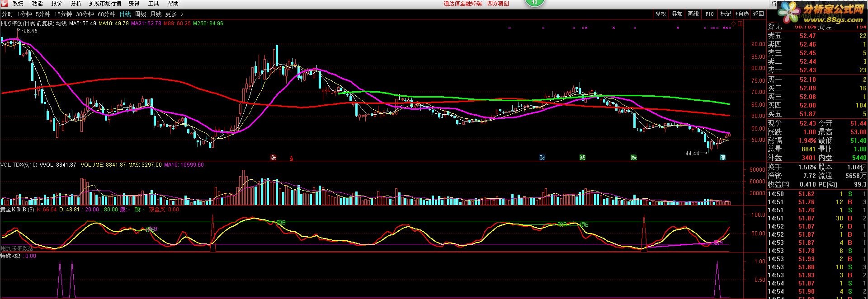This screenshot has height=299, width=868.
Task: Switch to 60分钟 period
Action: [x=107, y=14]
